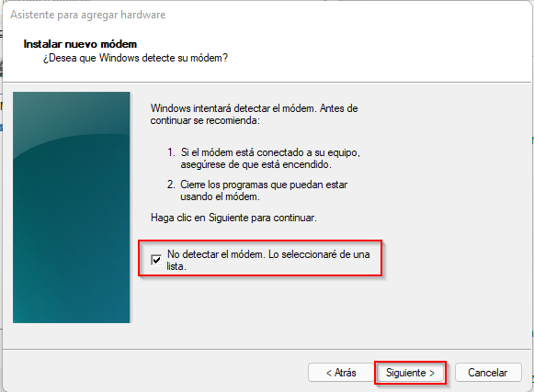Cancel the wizard with the Cancelar button

(488, 373)
